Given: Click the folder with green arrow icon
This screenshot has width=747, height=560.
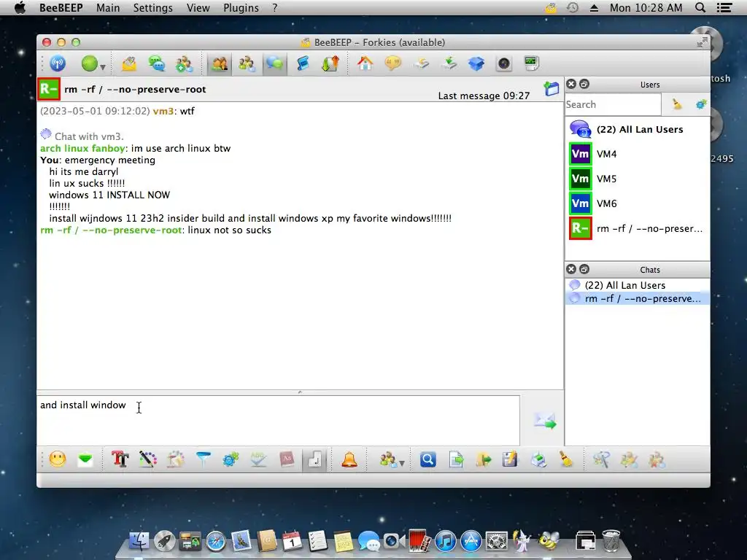Looking at the screenshot, I should [483, 459].
